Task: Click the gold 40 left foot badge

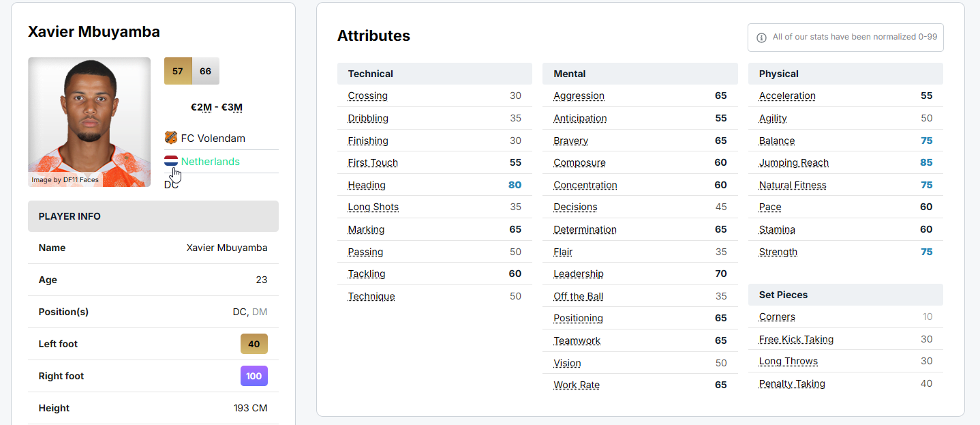Action: point(254,344)
